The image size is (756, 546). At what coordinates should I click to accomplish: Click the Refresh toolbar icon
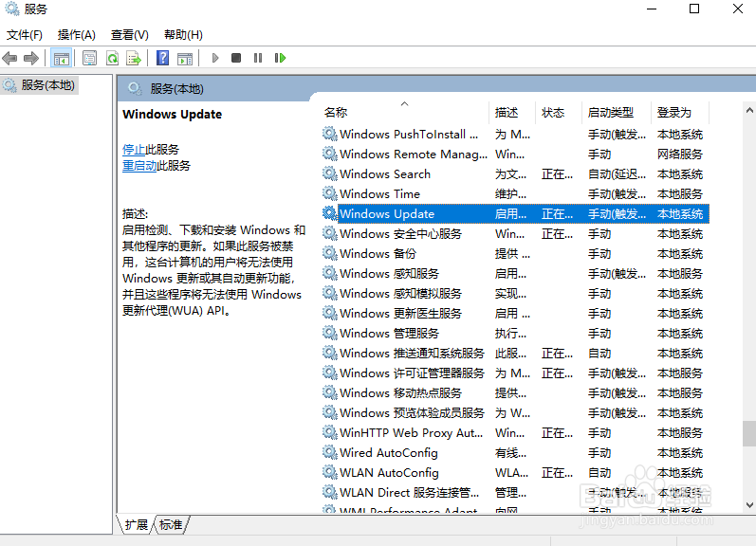point(112,59)
